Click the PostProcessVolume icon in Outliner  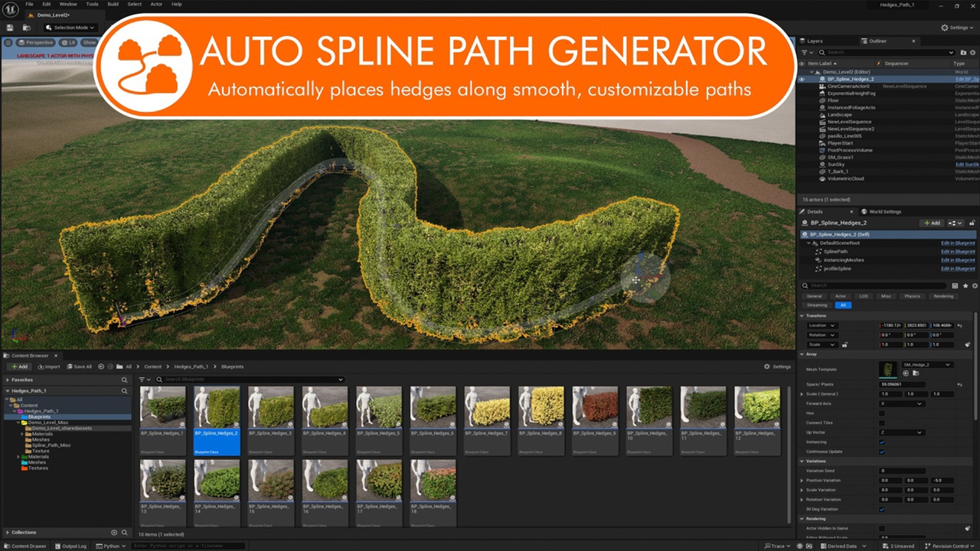point(822,150)
